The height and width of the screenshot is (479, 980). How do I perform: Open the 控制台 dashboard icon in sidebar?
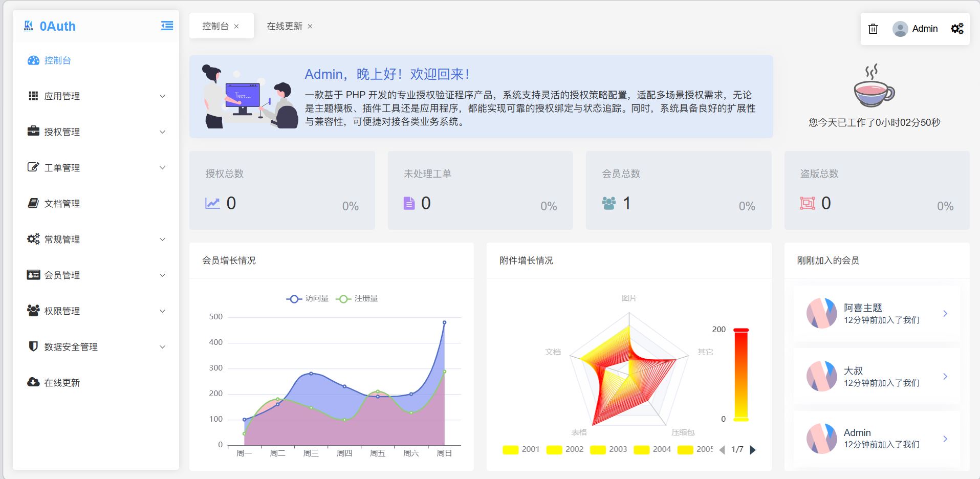pos(33,60)
